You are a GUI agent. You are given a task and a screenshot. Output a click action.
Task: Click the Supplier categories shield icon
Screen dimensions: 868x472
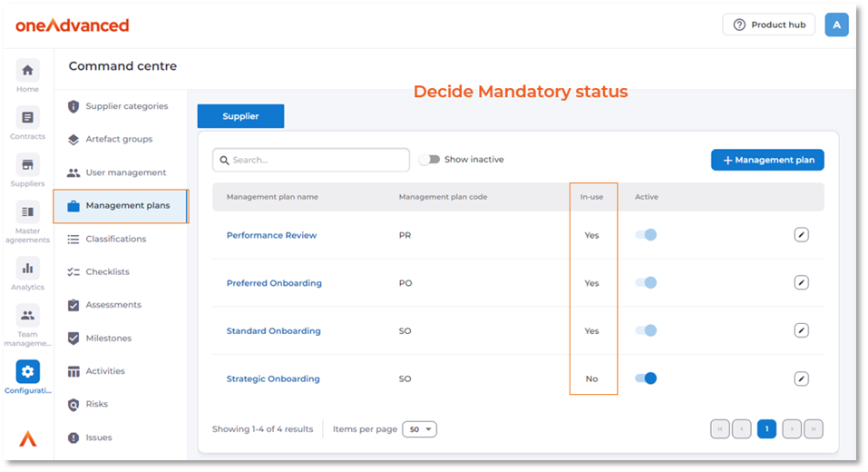coord(73,106)
